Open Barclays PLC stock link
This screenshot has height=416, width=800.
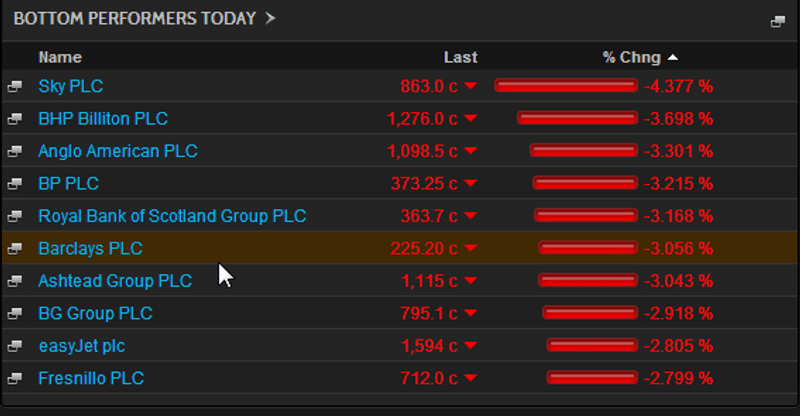coord(90,249)
